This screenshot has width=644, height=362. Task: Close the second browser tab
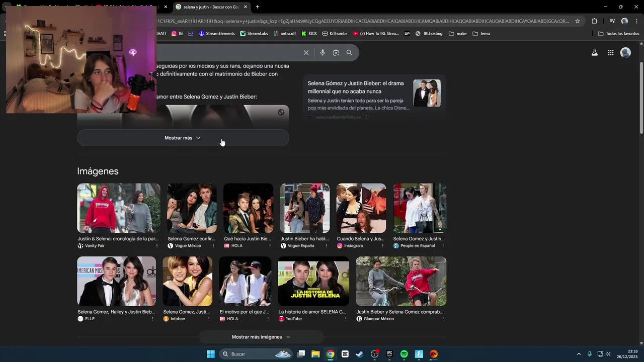166,7
